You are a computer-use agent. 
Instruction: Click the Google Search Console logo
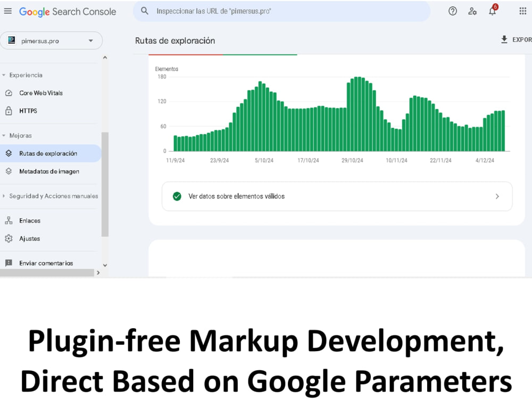click(68, 12)
